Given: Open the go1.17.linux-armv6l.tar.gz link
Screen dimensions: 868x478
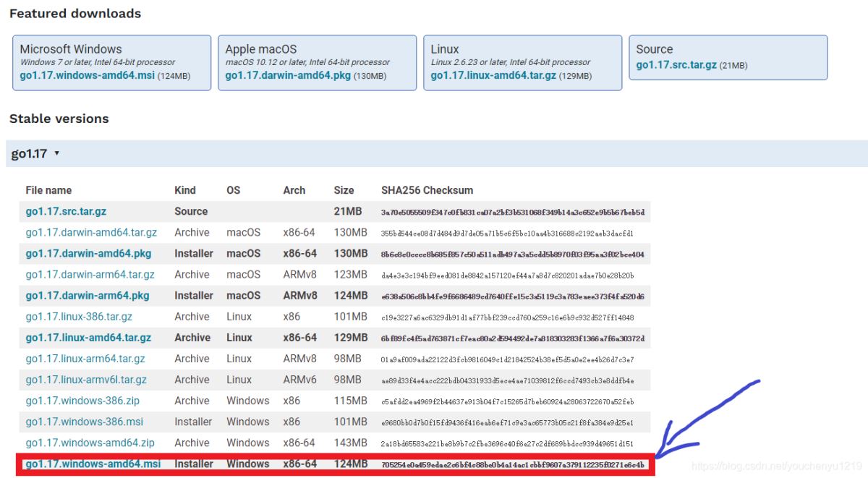Looking at the screenshot, I should tap(86, 379).
